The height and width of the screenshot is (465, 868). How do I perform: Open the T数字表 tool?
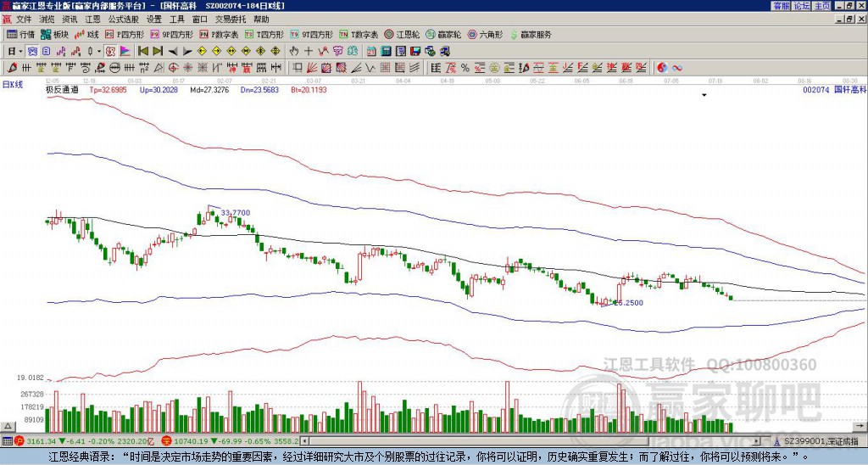(359, 34)
